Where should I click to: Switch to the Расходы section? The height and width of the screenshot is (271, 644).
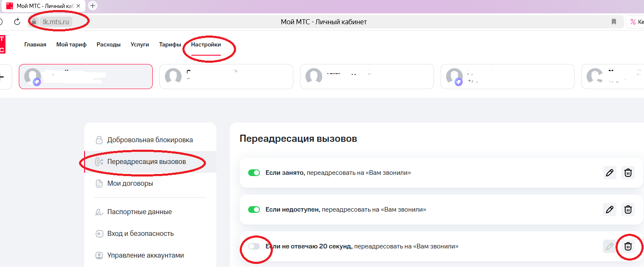point(108,44)
